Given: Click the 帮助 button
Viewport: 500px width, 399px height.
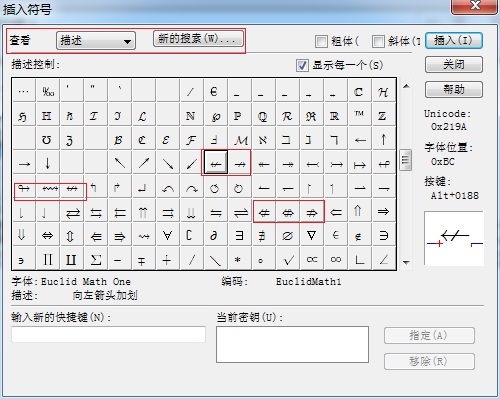Looking at the screenshot, I should pyautogui.click(x=454, y=89).
